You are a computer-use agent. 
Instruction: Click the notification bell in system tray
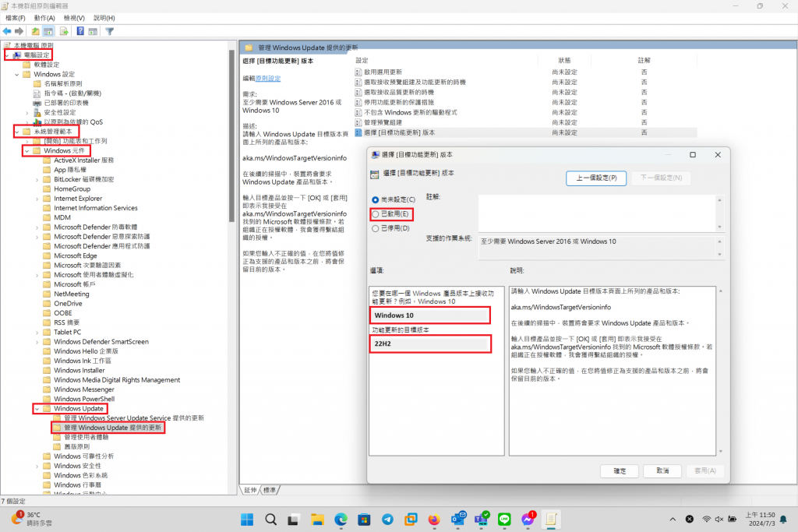pyautogui.click(x=783, y=520)
